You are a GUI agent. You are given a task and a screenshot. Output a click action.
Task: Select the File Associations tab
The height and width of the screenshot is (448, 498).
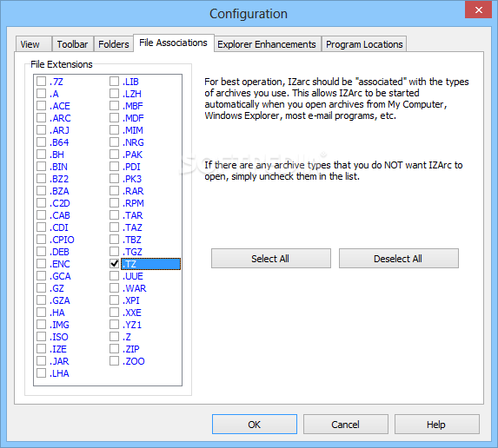click(x=174, y=43)
